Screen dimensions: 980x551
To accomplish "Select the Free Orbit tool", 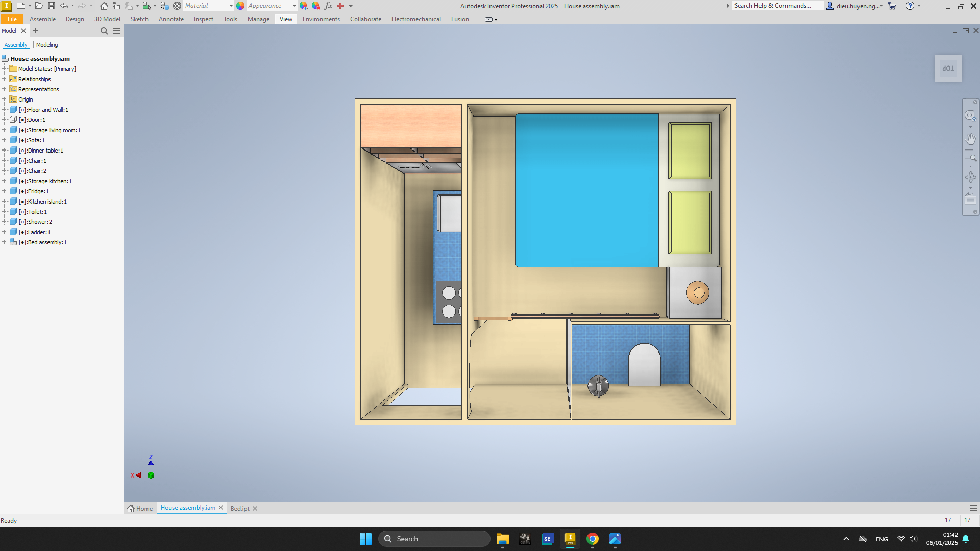I will coord(970,177).
